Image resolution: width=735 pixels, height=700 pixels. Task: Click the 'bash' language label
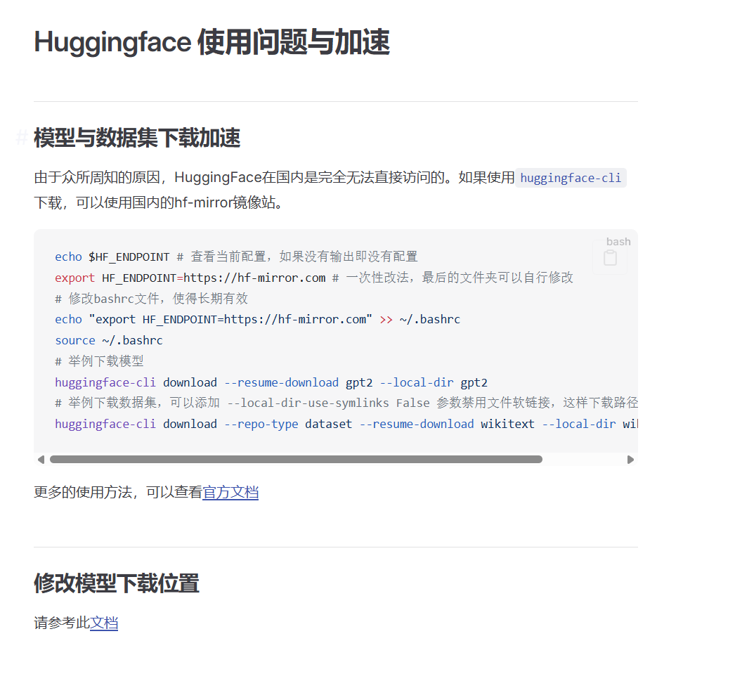(x=618, y=241)
